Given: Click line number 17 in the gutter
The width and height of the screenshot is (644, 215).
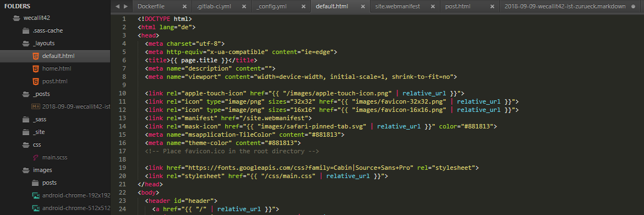Looking at the screenshot, I should pos(123,151).
